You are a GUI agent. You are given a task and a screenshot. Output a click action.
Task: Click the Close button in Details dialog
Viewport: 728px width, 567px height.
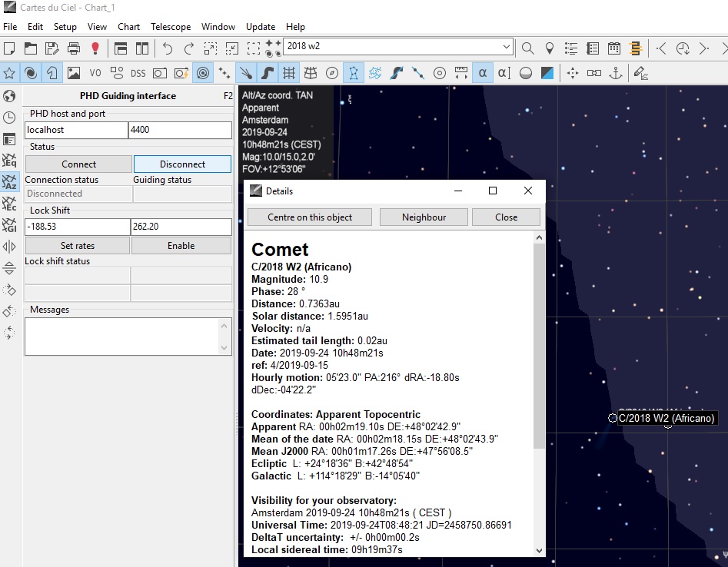[506, 217]
